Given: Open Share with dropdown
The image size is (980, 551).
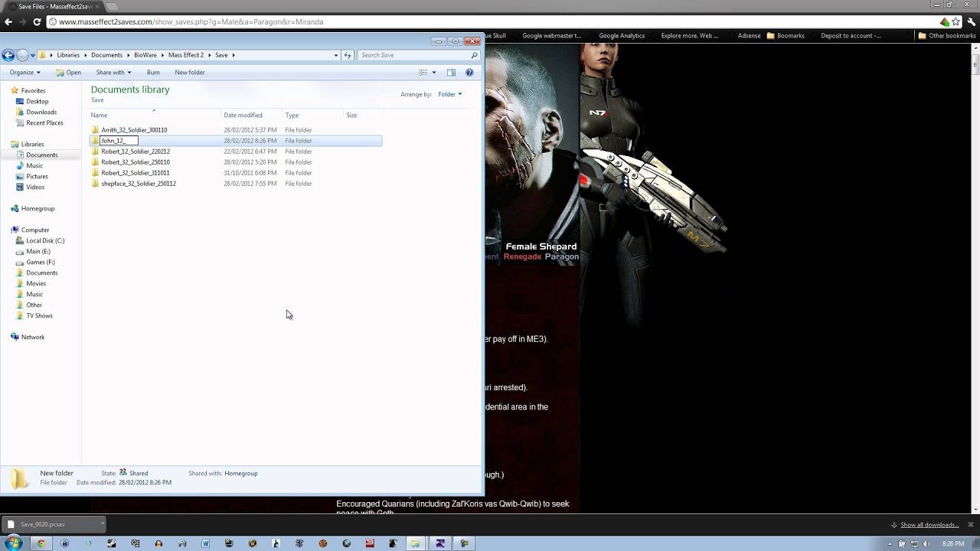Looking at the screenshot, I should pos(113,73).
